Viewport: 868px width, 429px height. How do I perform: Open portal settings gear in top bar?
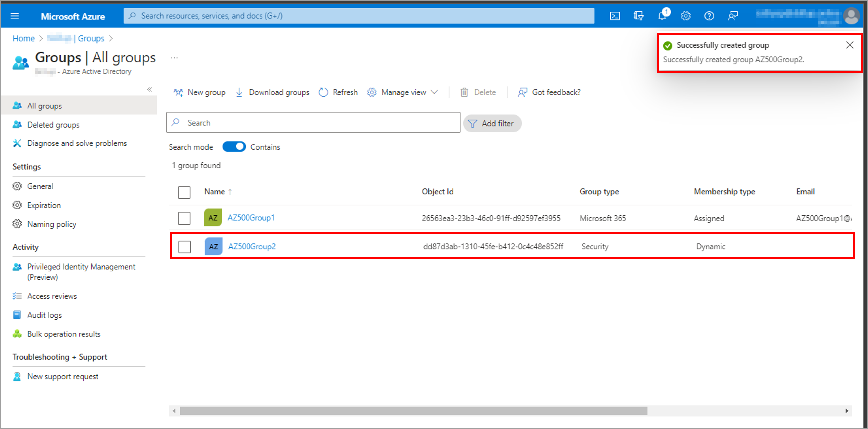(x=686, y=16)
